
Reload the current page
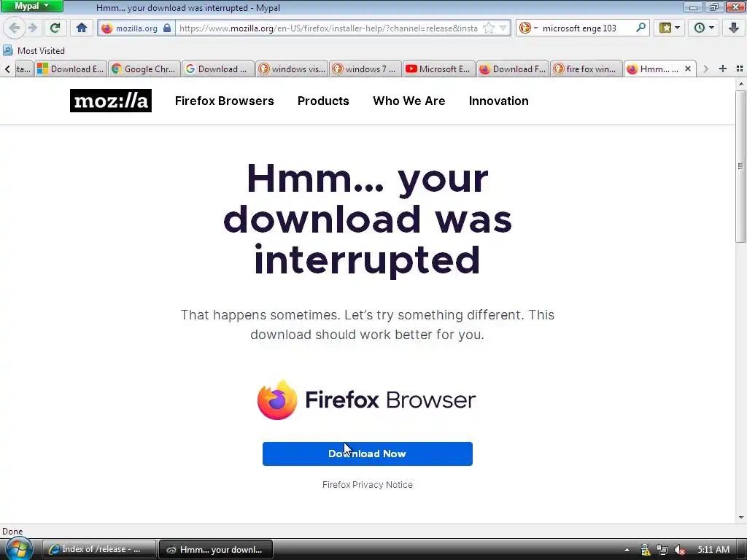(x=55, y=28)
